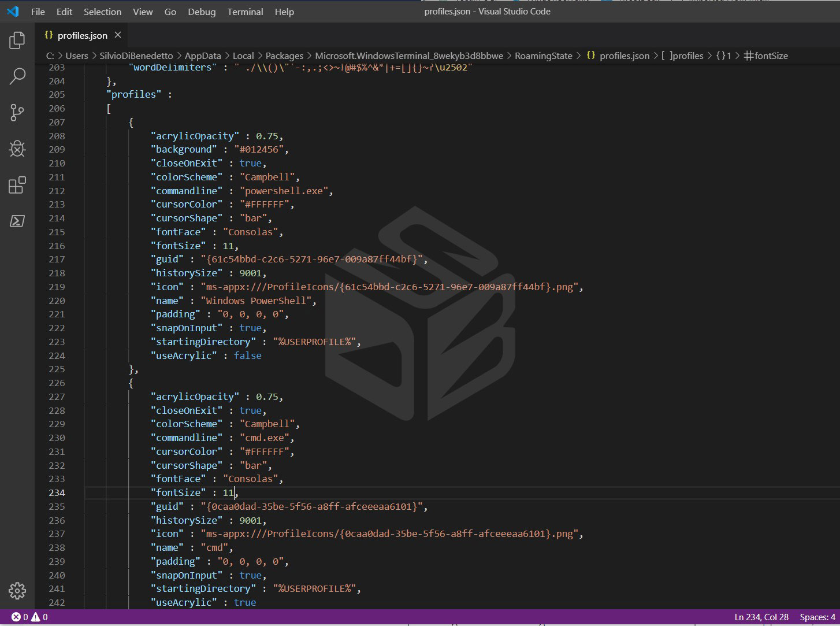Click the errors indicator in the status bar
840x626 pixels.
coord(17,617)
